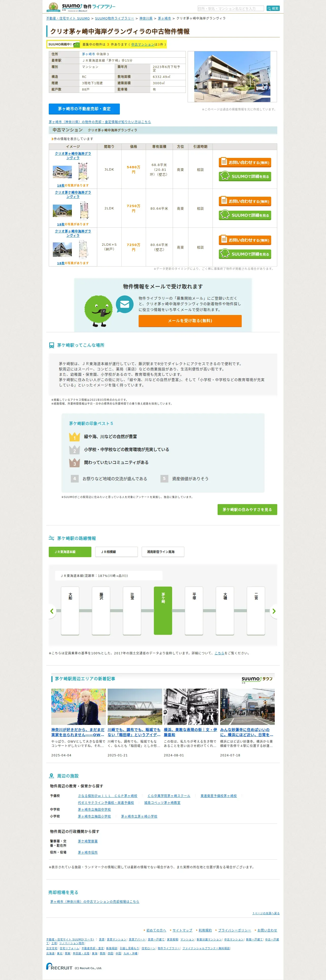Click SUUMOで詳細を見る for the 2LDK+S listing
This screenshot has width=326, height=980.
245,254
